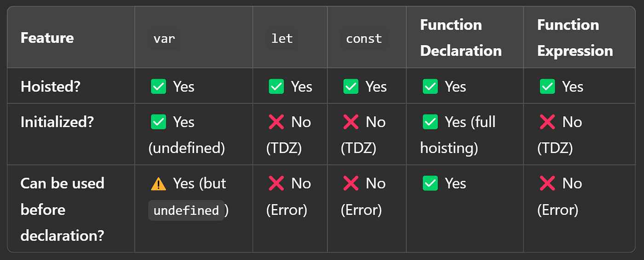This screenshot has width=644, height=260.
Task: Click the Function Expression header
Action: coord(575,38)
